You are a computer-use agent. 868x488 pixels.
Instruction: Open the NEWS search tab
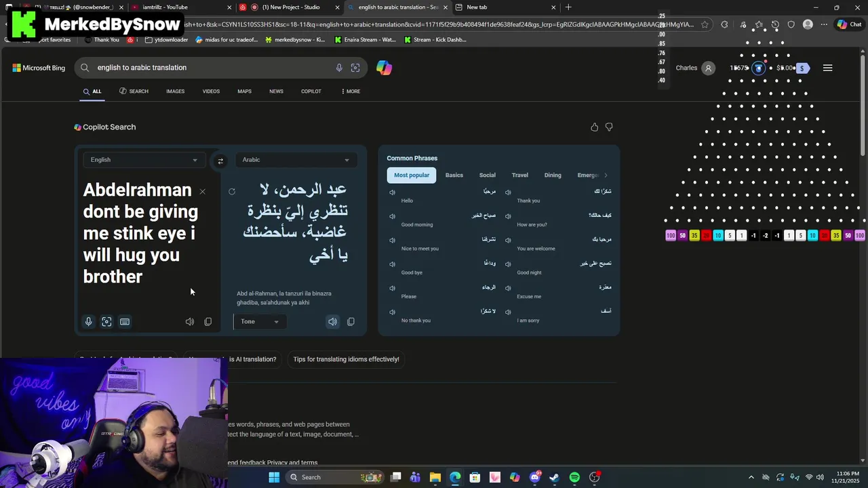[x=276, y=91]
